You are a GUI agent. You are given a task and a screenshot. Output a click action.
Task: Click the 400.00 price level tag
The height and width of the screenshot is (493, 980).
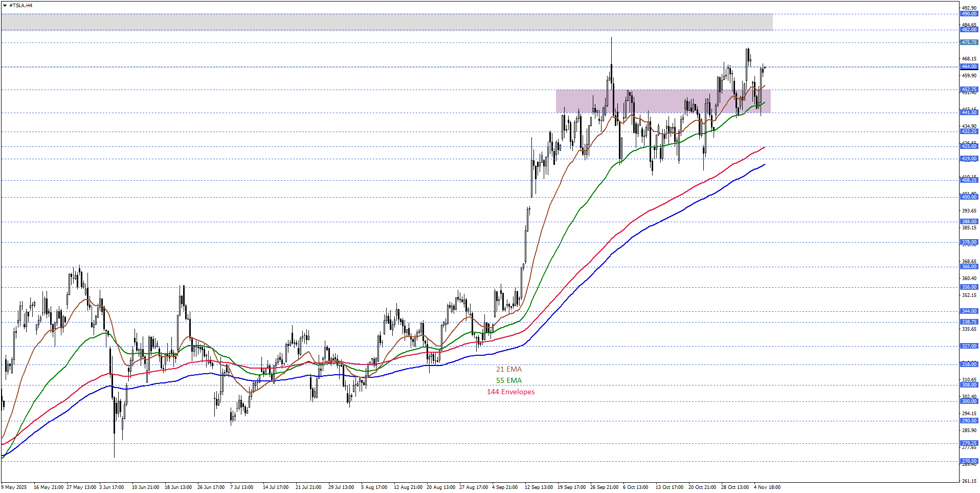969,197
